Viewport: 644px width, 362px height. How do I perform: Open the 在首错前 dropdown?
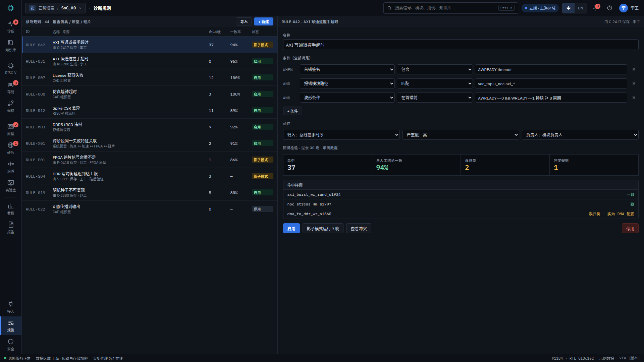(435, 98)
